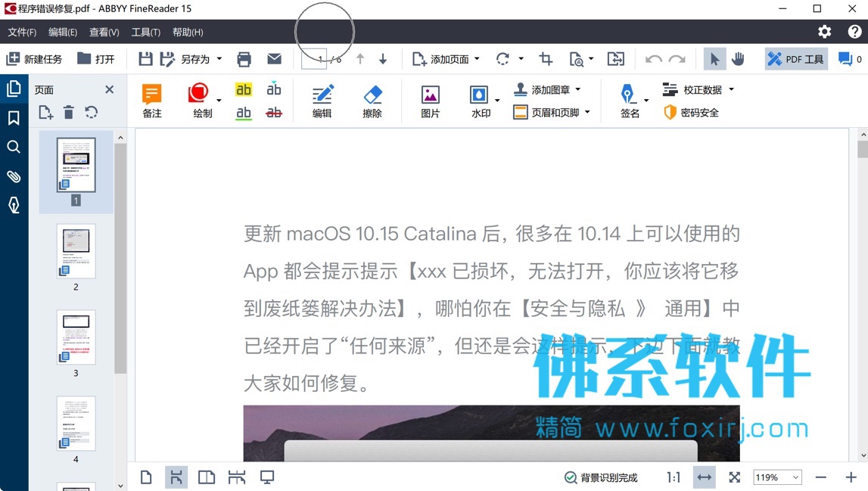Click the 水印 watermark tool
Viewport: 868px width, 491px height.
[480, 101]
